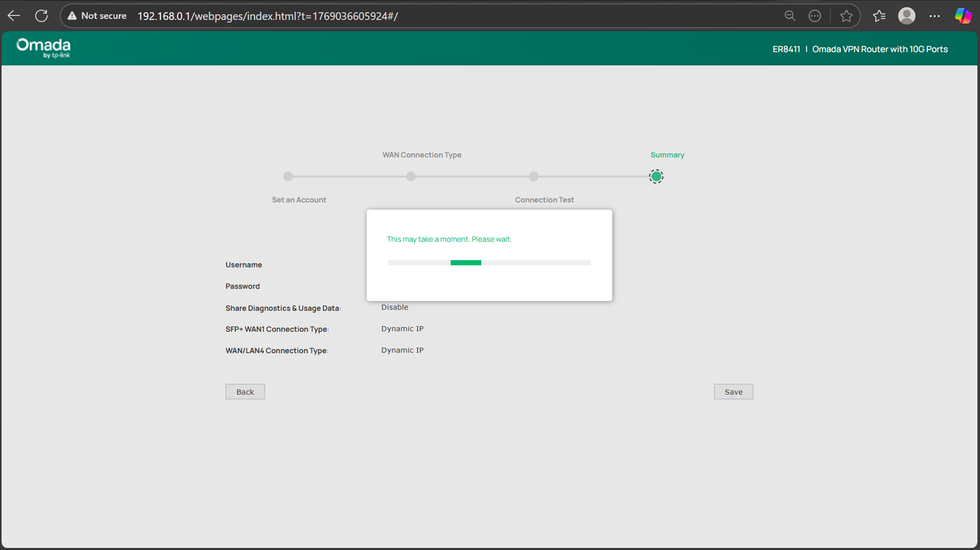Click the Copilot icon in the toolbar
Viewport: 980px width, 550px height.
point(964,16)
